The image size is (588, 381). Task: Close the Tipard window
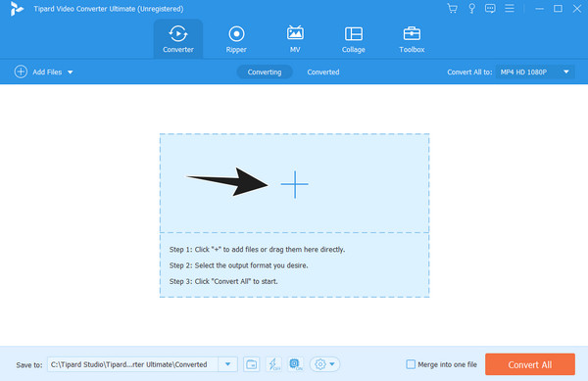(577, 8)
